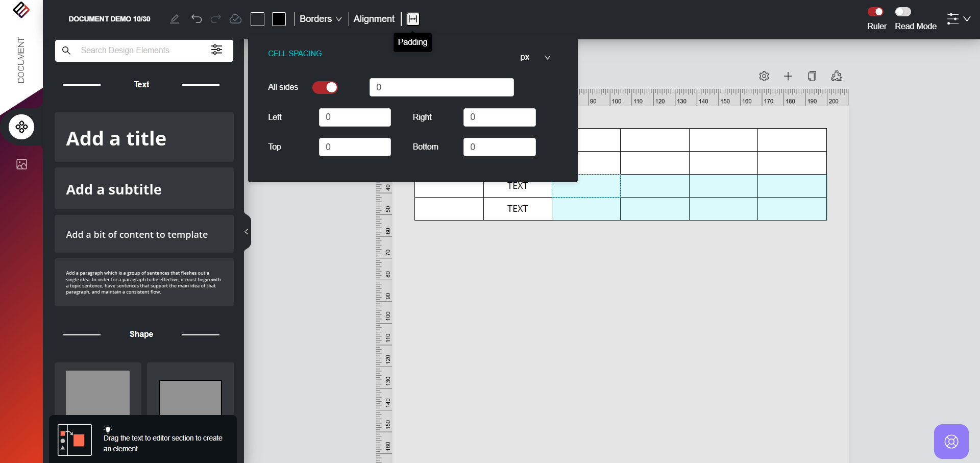
Task: Disable the Ruler toggle
Action: (875, 12)
